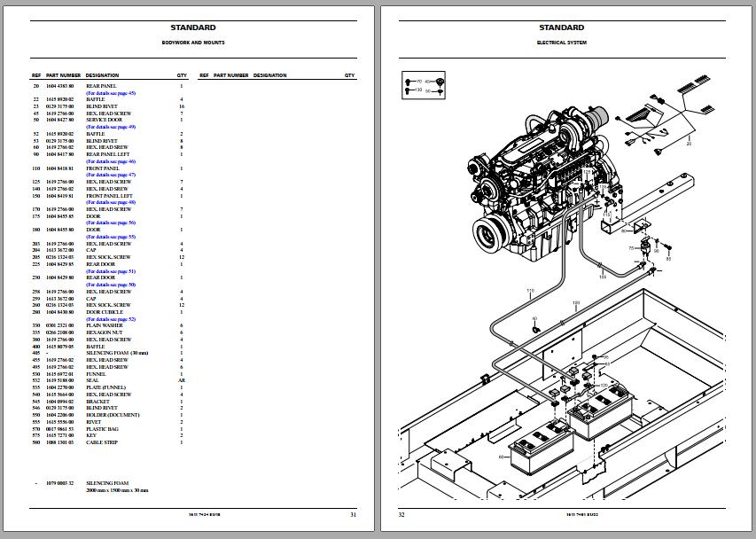Select the 'SERVICE DOOR' designation text
Image resolution: width=756 pixels, height=539 pixels.
coord(105,120)
